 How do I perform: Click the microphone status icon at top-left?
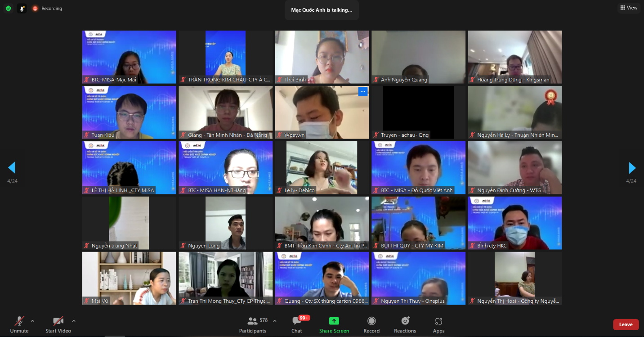click(22, 9)
